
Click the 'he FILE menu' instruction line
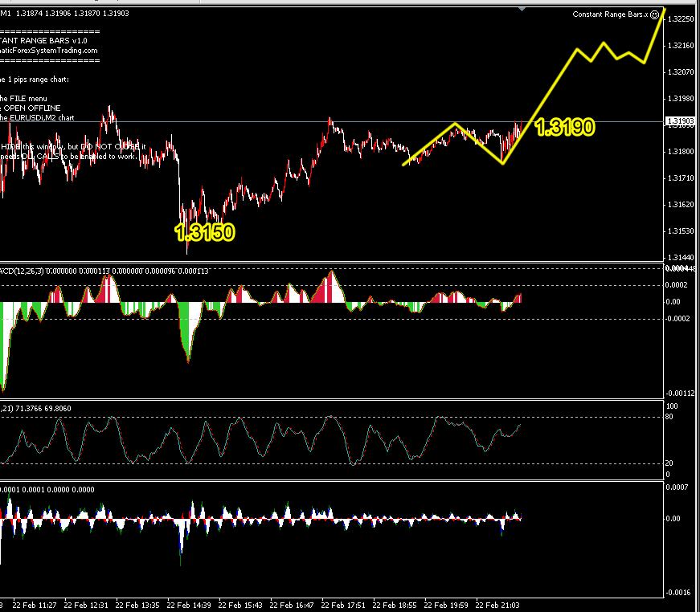click(23, 99)
